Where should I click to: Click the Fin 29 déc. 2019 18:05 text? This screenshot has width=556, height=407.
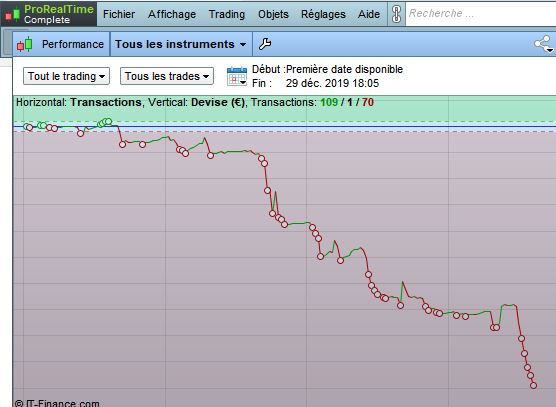(x=315, y=83)
